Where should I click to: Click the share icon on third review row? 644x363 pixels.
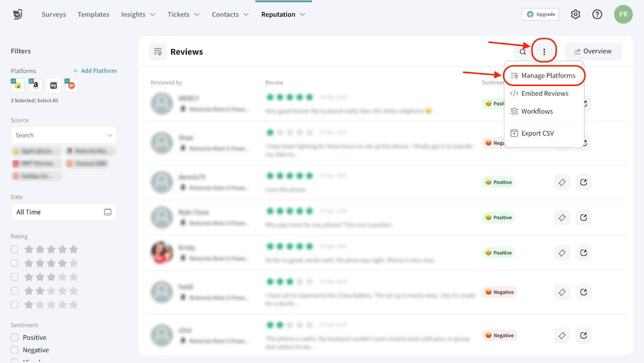pos(583,183)
